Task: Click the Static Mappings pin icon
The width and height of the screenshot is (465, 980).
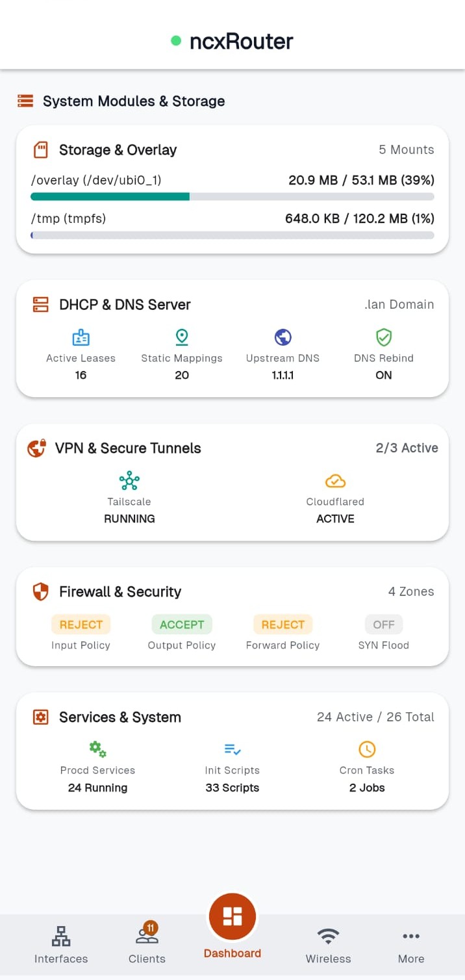Action: click(182, 337)
